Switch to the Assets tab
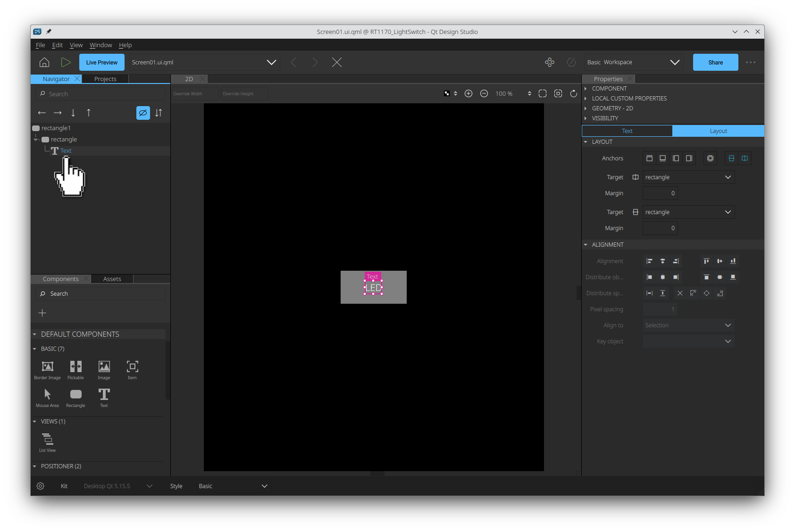 (112, 279)
